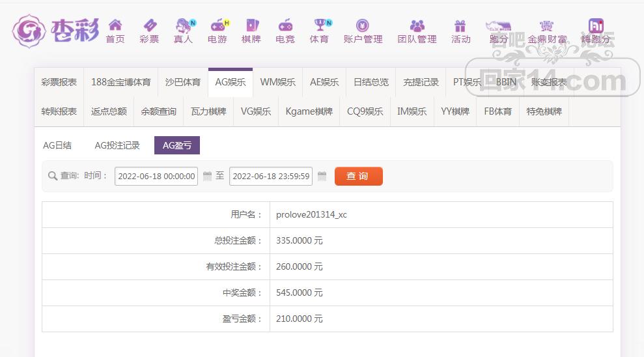Open 账户管理 account management icon
Screen dimensions: 644x357
click(x=363, y=25)
